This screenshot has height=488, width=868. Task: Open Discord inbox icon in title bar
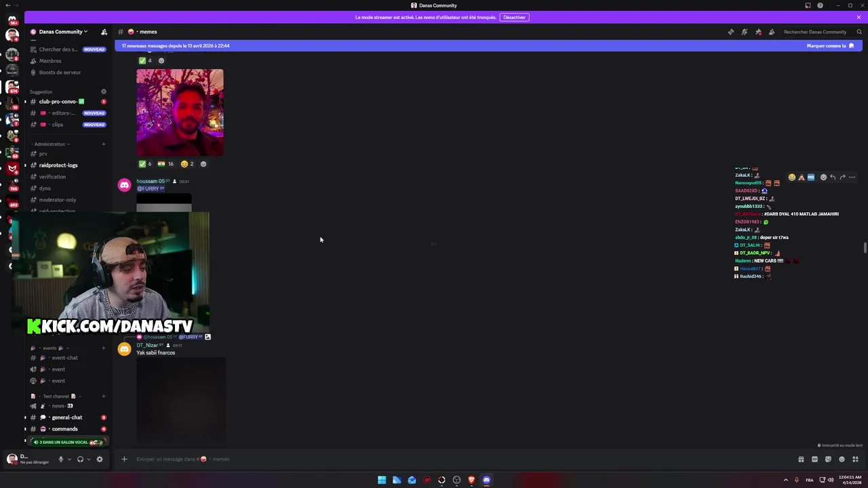coord(808,5)
